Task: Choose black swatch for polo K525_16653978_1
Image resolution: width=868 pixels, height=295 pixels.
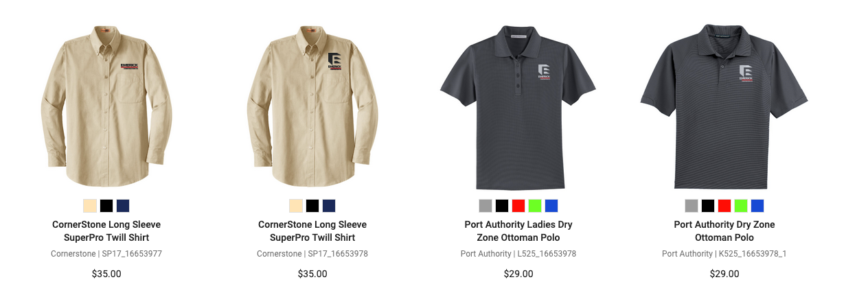Action: (708, 206)
